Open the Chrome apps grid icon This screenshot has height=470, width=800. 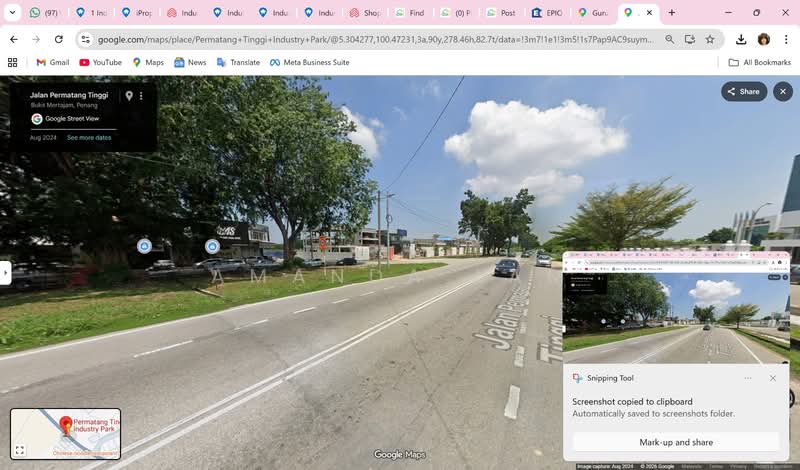(12, 62)
